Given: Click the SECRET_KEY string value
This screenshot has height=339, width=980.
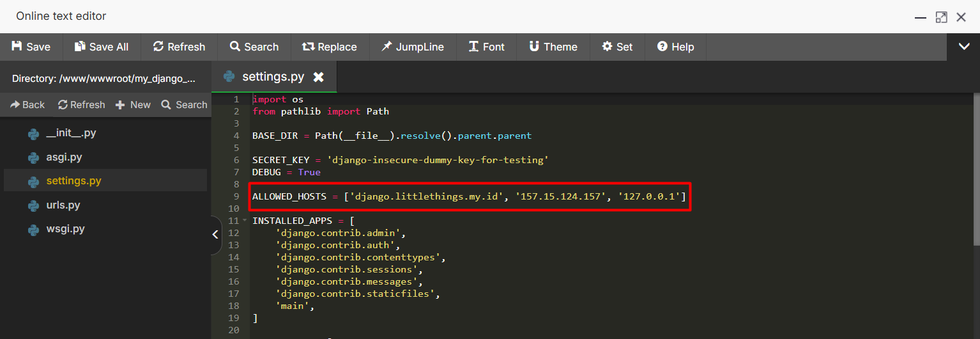Looking at the screenshot, I should tap(438, 160).
